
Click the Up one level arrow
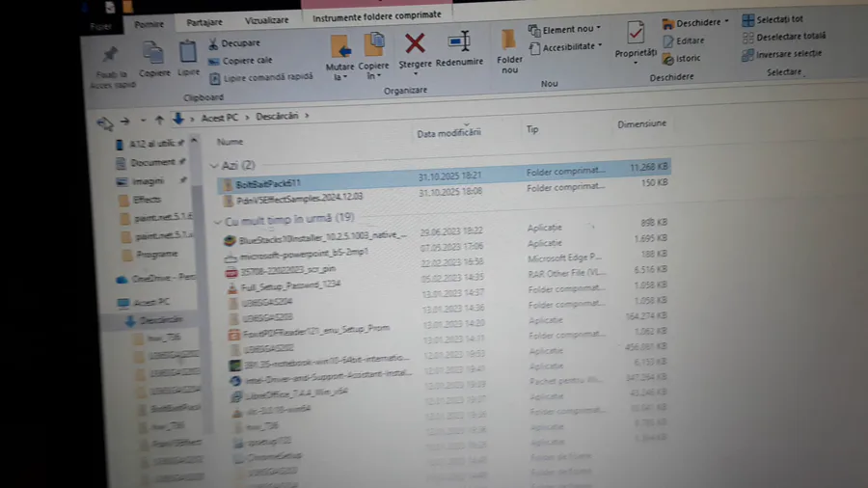tap(159, 120)
